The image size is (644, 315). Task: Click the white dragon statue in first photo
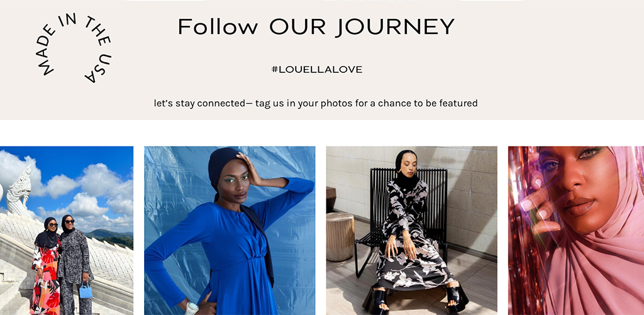point(18,191)
